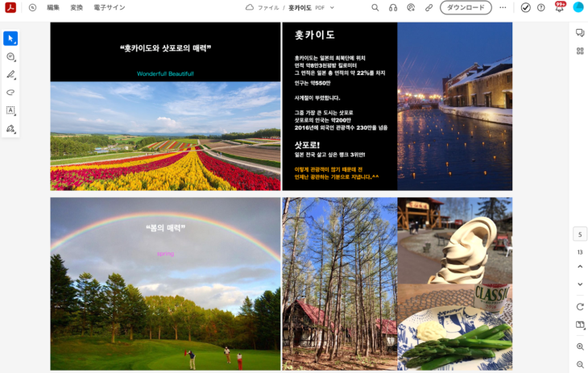Open the fill and sign tool
Image resolution: width=588 pixels, height=373 pixels.
(x=10, y=129)
